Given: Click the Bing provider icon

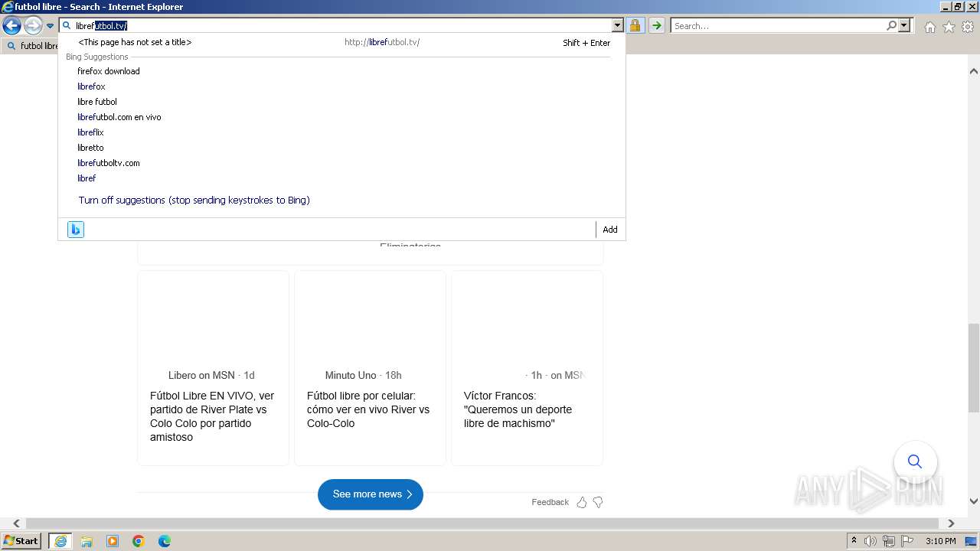Looking at the screenshot, I should point(76,230).
